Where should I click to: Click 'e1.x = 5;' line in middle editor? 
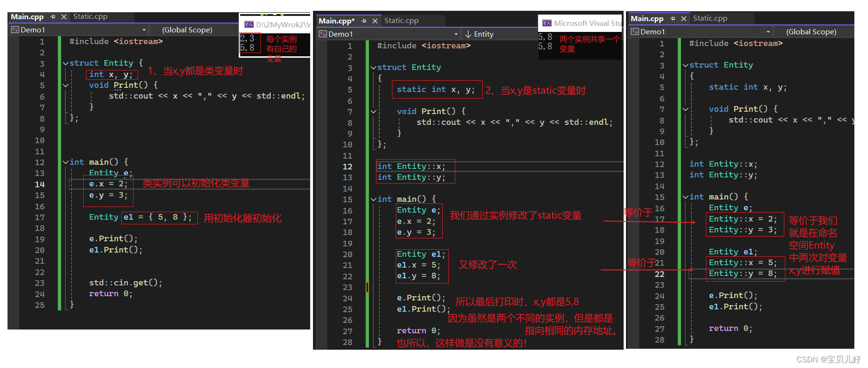click(x=419, y=265)
